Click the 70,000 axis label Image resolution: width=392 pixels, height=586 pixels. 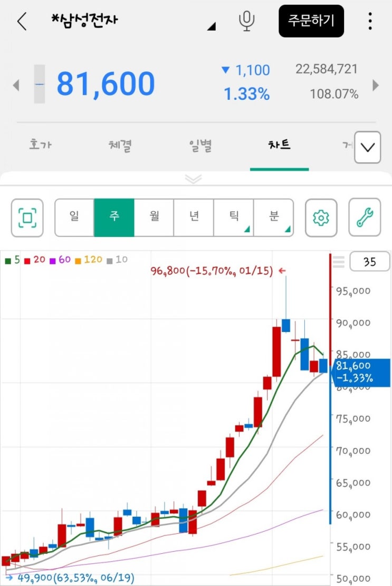[x=353, y=451]
